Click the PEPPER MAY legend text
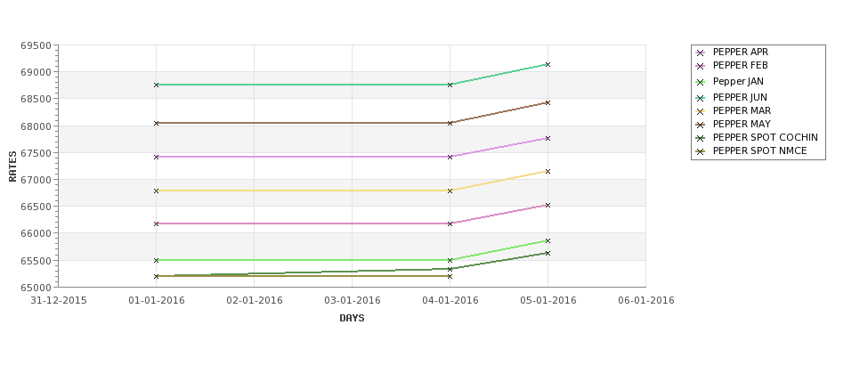The image size is (868, 382). tap(742, 125)
